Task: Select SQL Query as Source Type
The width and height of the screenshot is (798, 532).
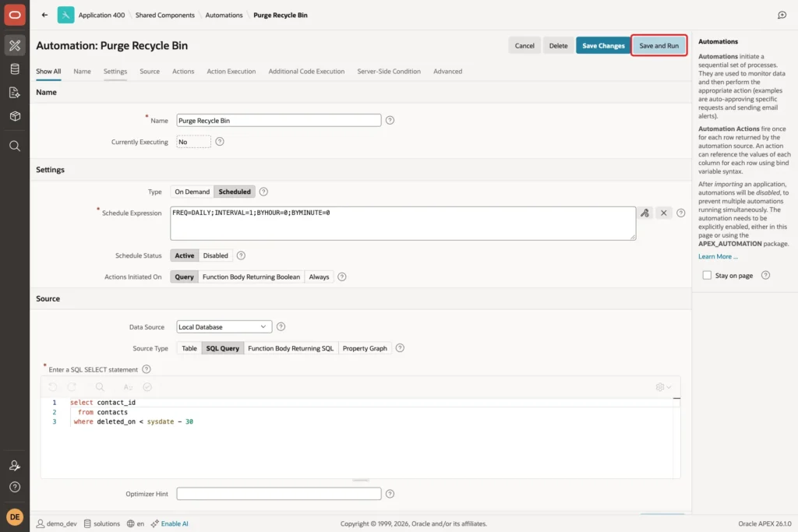Action: [x=222, y=348]
